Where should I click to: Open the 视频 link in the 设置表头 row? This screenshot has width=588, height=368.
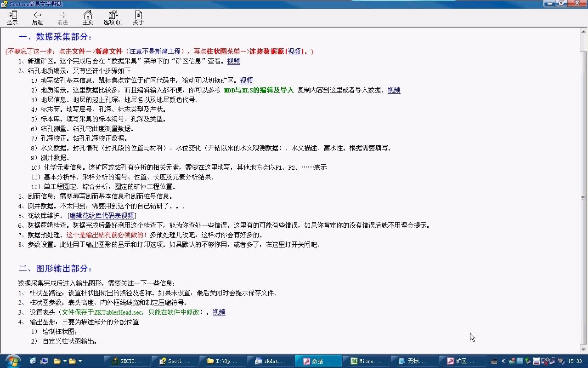[219, 312]
